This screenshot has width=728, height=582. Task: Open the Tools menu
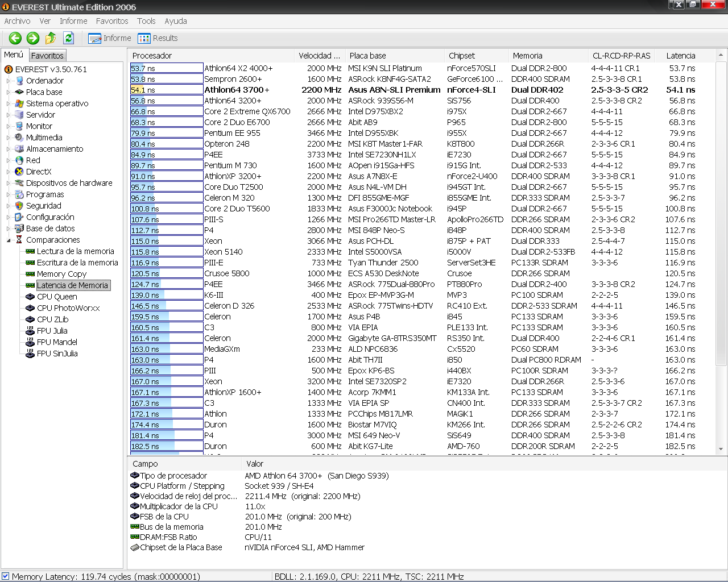pyautogui.click(x=146, y=21)
